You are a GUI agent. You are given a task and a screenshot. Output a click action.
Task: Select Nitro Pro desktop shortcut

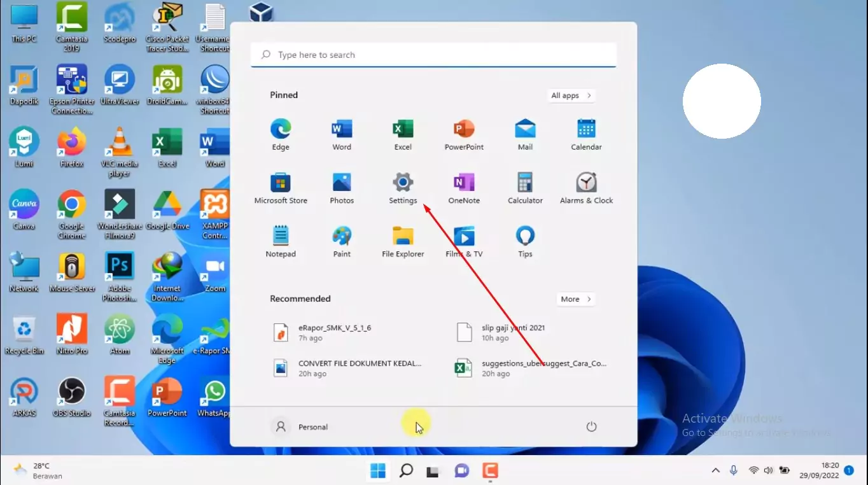[72, 335]
